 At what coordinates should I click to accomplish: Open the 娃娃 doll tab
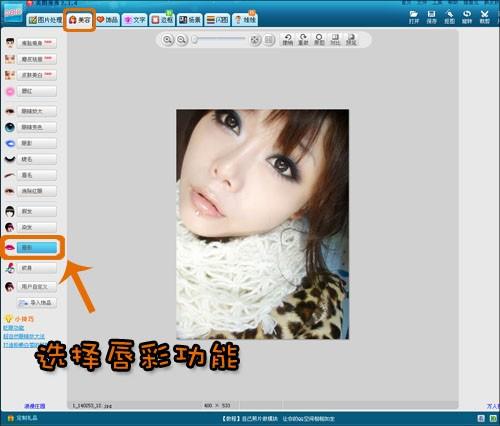[x=245, y=20]
